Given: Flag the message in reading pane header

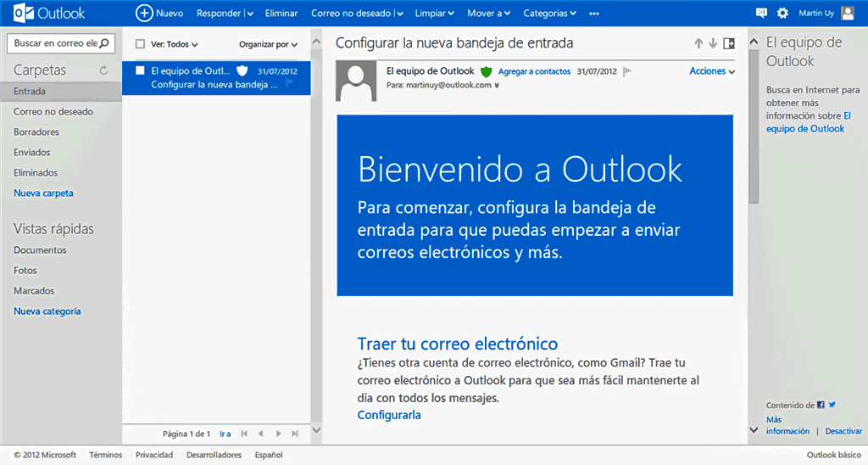Looking at the screenshot, I should click(x=627, y=72).
